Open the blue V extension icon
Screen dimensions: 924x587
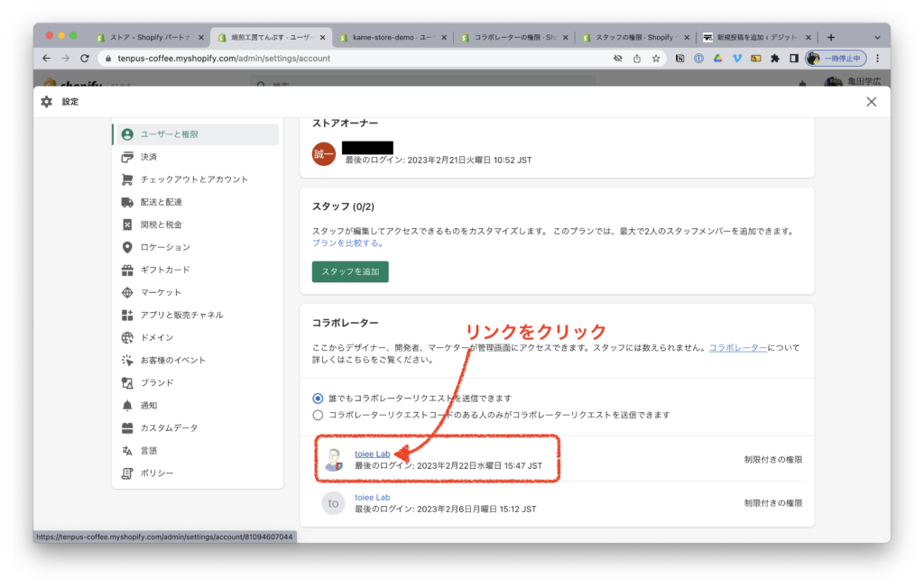coord(736,59)
